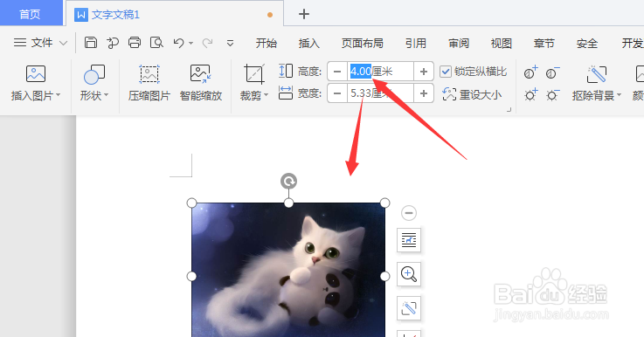Increase the 高度 with the plus button
Image resolution: width=644 pixels, height=337 pixels.
tap(424, 72)
